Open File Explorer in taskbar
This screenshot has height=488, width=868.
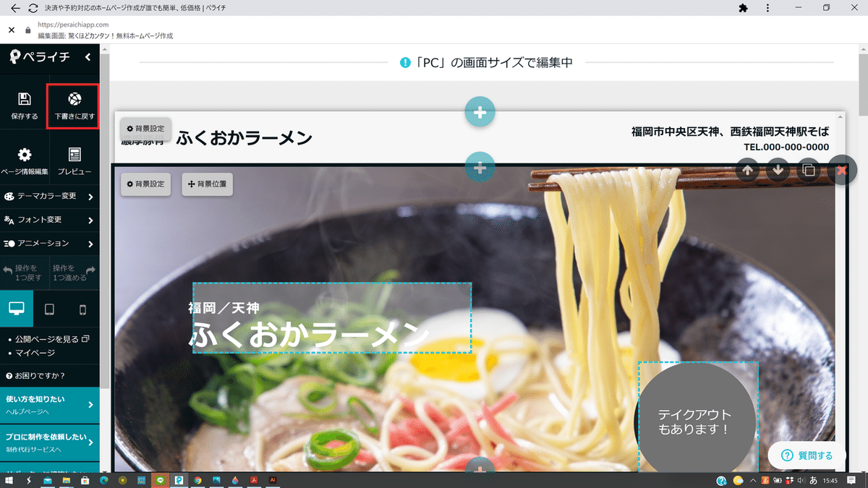coord(66,480)
